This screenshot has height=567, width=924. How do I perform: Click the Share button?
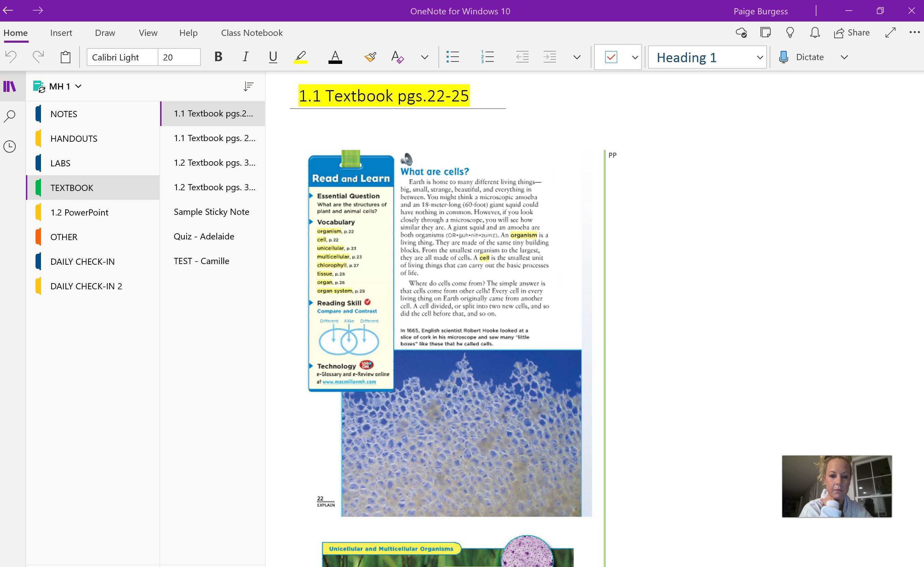click(x=852, y=33)
